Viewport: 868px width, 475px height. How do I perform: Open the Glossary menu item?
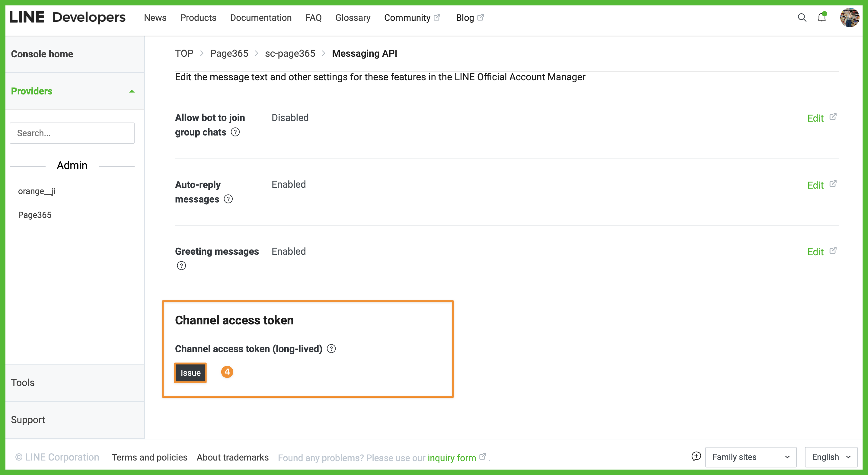tap(353, 18)
